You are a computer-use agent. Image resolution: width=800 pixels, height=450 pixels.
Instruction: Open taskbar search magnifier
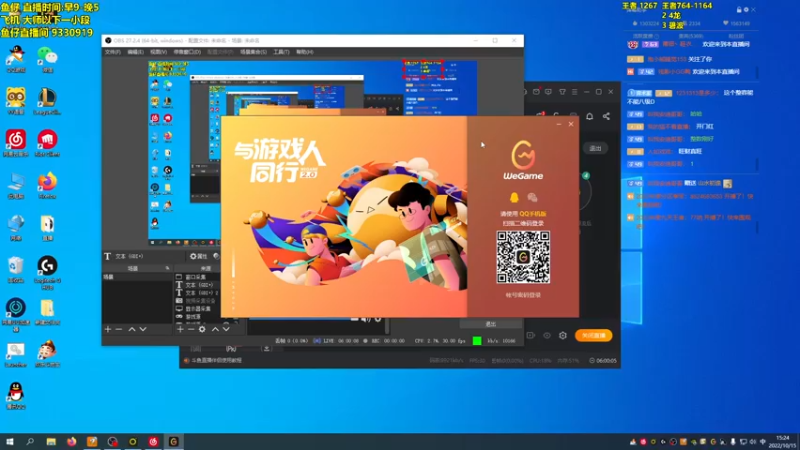pos(30,442)
